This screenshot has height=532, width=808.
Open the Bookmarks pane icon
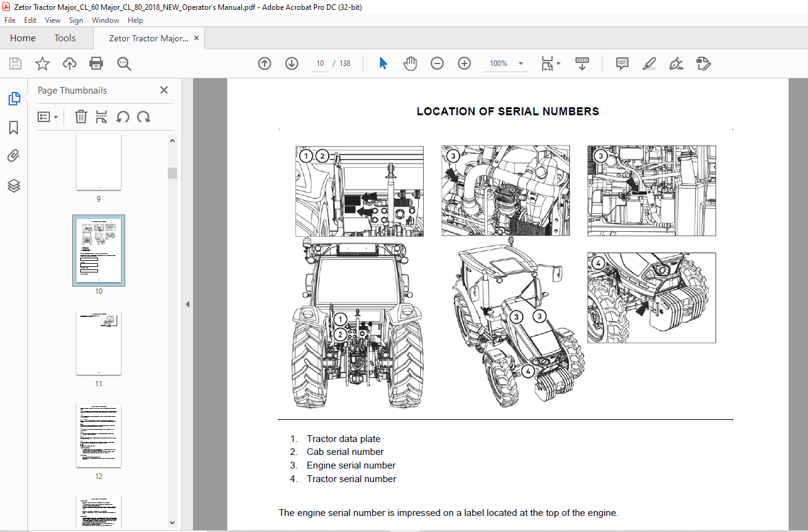coord(14,128)
